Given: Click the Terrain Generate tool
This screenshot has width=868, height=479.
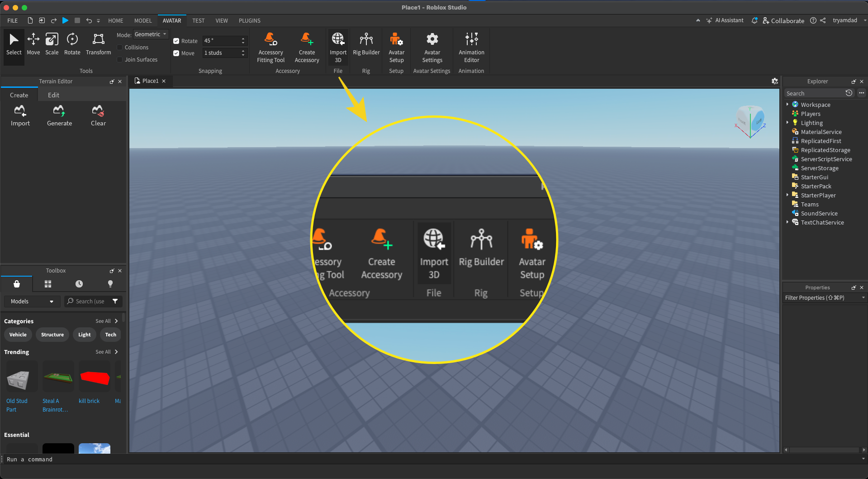Looking at the screenshot, I should pyautogui.click(x=59, y=116).
